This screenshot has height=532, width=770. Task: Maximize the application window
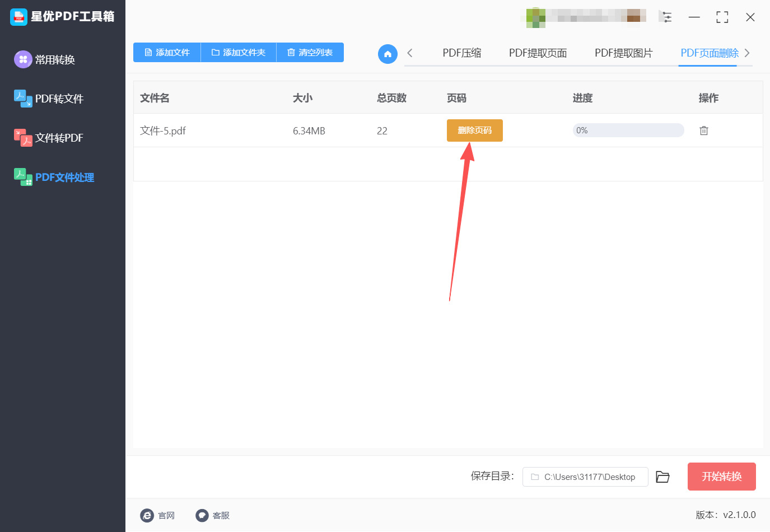tap(722, 17)
